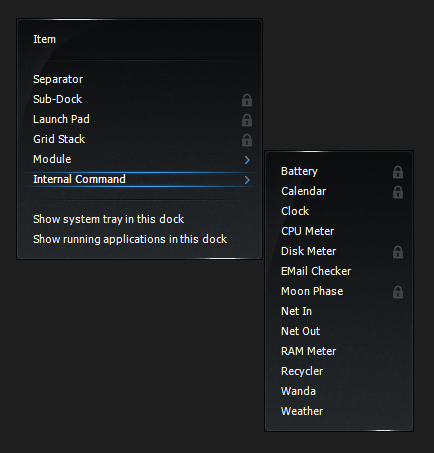Image resolution: width=434 pixels, height=453 pixels.
Task: Pick Recycler from the docklet list
Action: pyautogui.click(x=339, y=371)
